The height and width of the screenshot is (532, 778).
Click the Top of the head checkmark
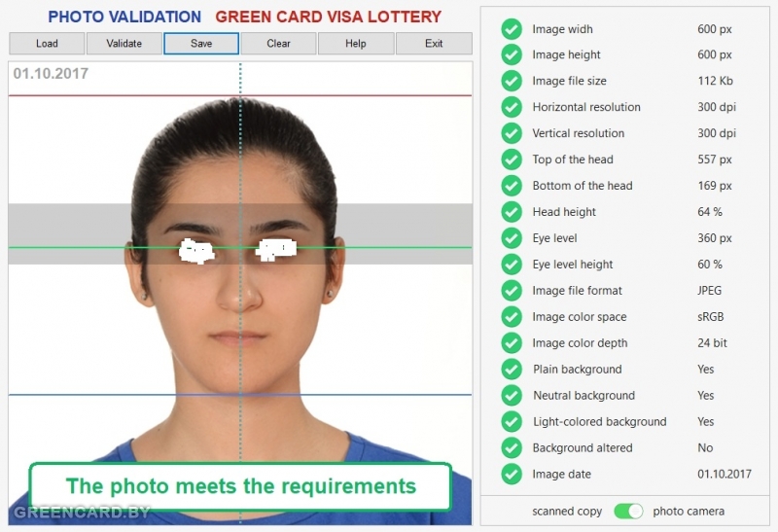pyautogui.click(x=512, y=160)
